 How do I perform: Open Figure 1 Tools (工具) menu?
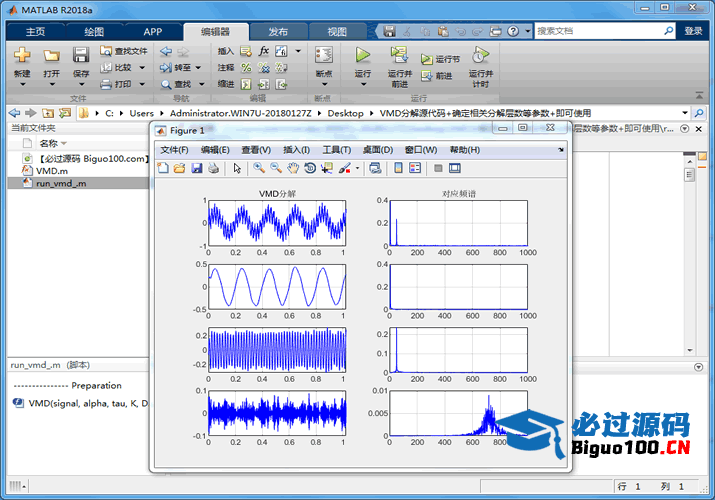tap(337, 150)
